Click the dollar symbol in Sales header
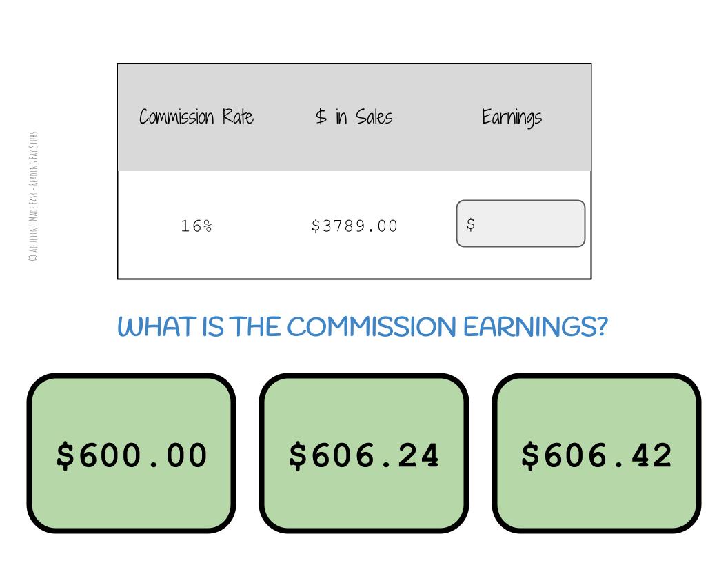Image resolution: width=728 pixels, height=563 pixels. [x=321, y=117]
